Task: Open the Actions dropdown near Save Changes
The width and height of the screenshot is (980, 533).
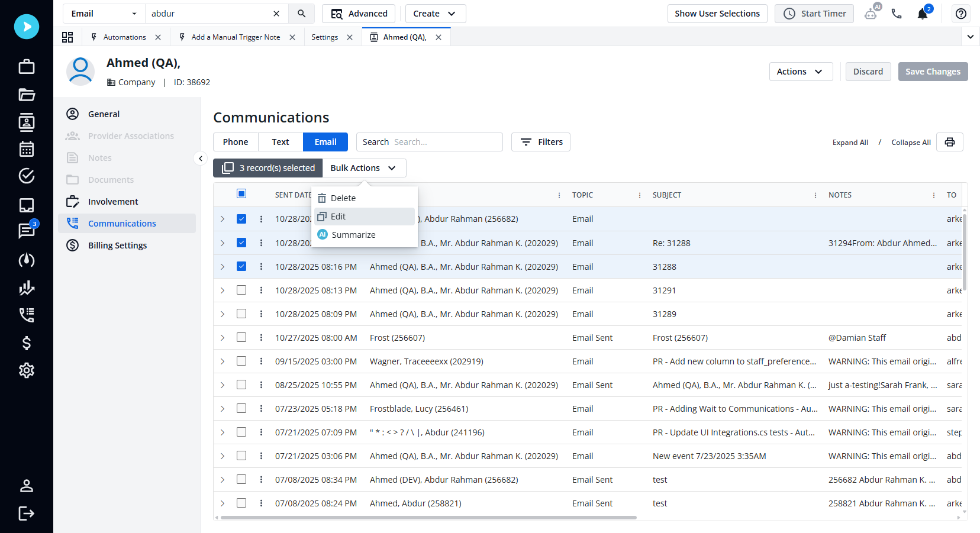Action: 800,71
